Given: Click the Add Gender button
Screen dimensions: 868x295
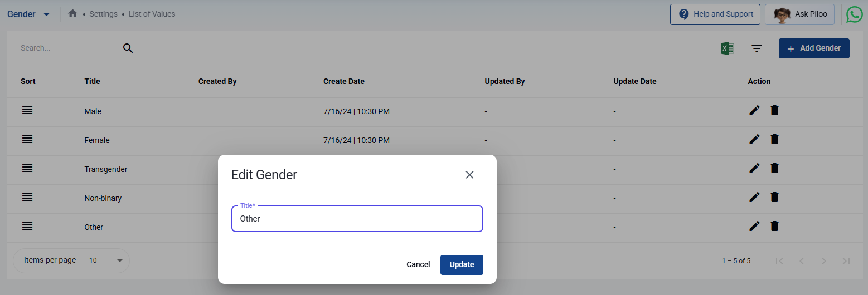Looking at the screenshot, I should coord(813,48).
